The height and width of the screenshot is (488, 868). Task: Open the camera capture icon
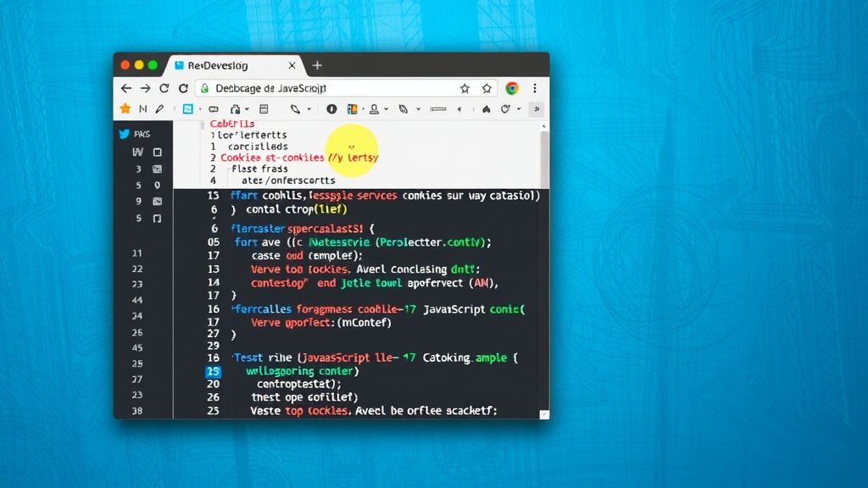coord(212,108)
